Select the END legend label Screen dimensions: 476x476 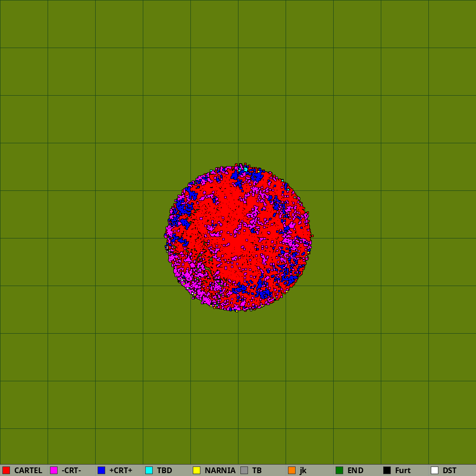(356, 471)
